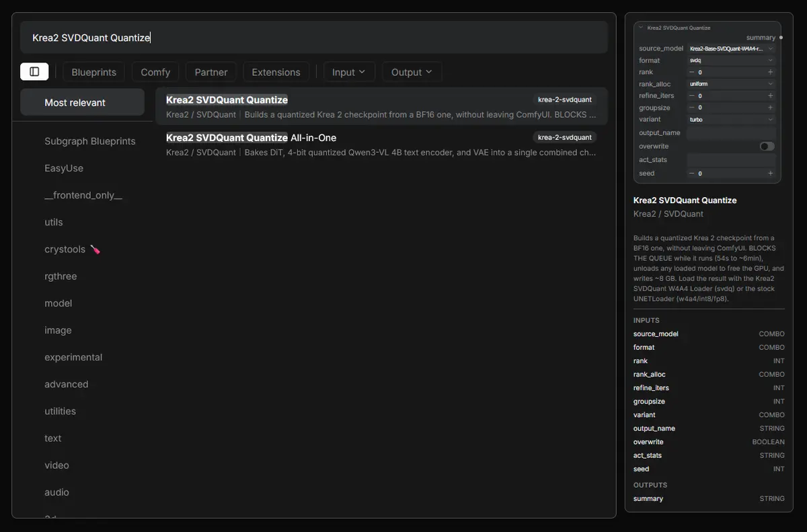The height and width of the screenshot is (532, 807).
Task: Click the seed value field in preview
Action: click(x=731, y=173)
